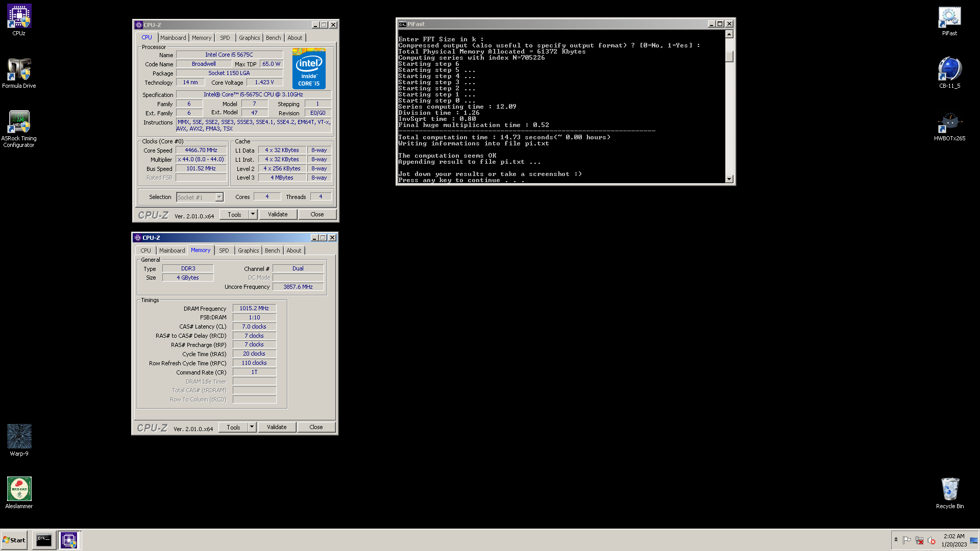Screen dimensions: 980x551
Task: Click the Show Desktop tray icon
Action: tap(974, 540)
